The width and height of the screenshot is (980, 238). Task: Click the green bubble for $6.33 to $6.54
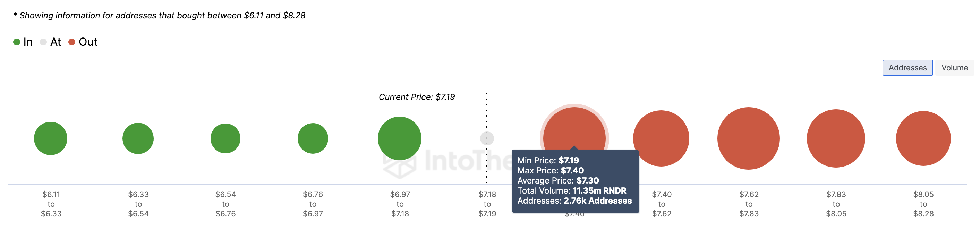[138, 138]
